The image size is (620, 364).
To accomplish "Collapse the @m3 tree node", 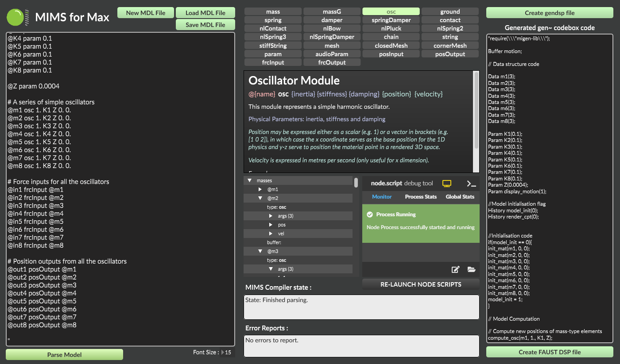I will point(260,251).
